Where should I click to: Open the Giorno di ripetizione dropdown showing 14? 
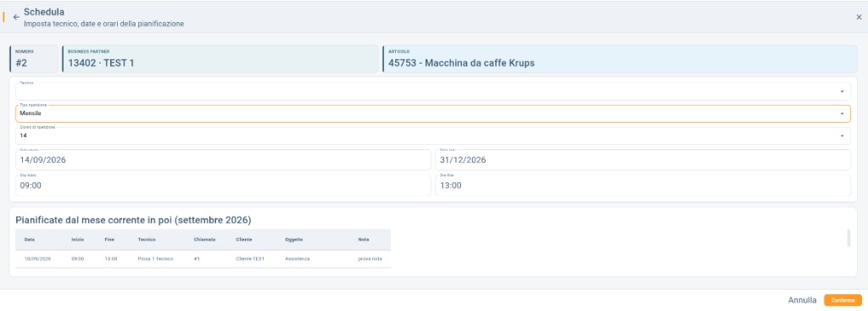[433, 136]
